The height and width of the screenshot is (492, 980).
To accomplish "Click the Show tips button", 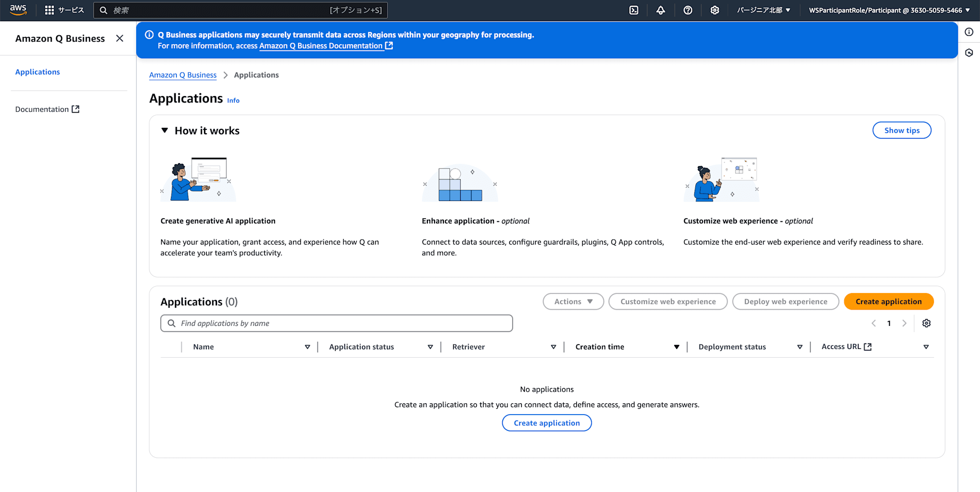I will (902, 130).
